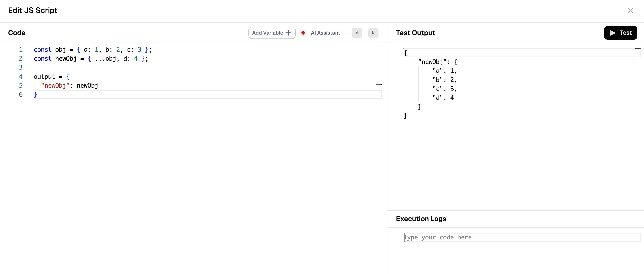Expand the Execution Logs section

pos(421,219)
